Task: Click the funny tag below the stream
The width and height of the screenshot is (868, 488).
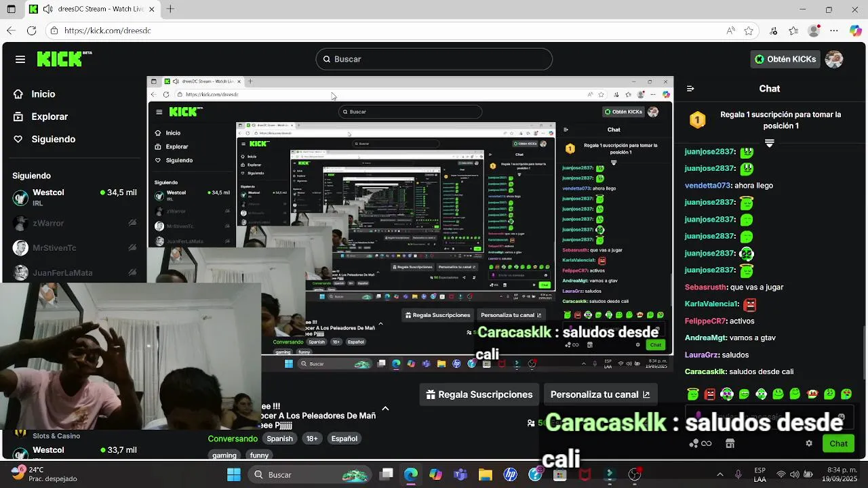Action: [259, 455]
